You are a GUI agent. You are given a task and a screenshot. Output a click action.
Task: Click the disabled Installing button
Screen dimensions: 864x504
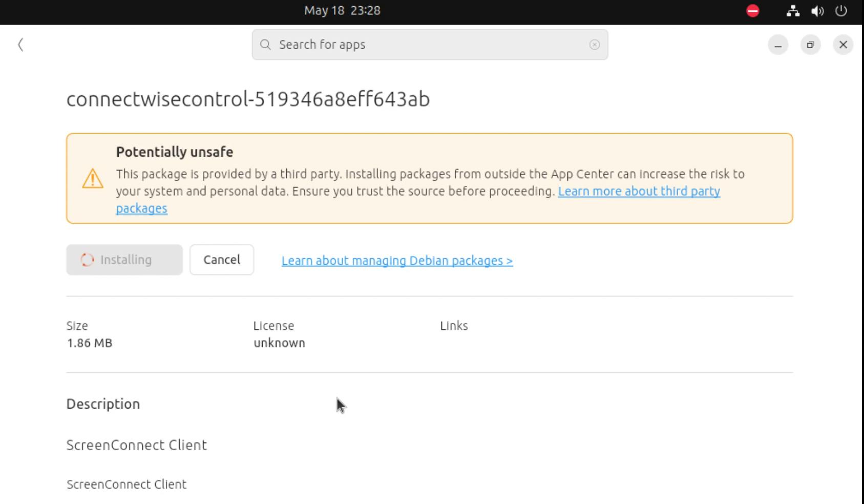[124, 260]
